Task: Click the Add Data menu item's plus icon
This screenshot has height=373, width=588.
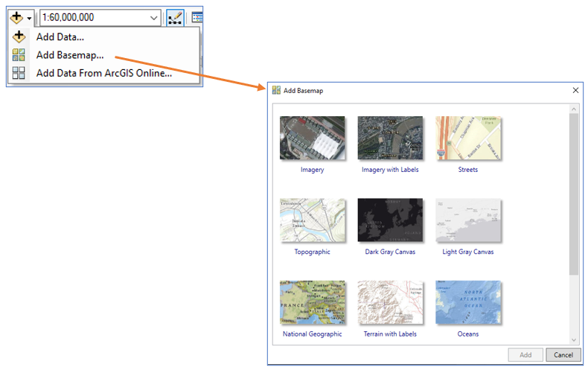Action: click(x=19, y=36)
